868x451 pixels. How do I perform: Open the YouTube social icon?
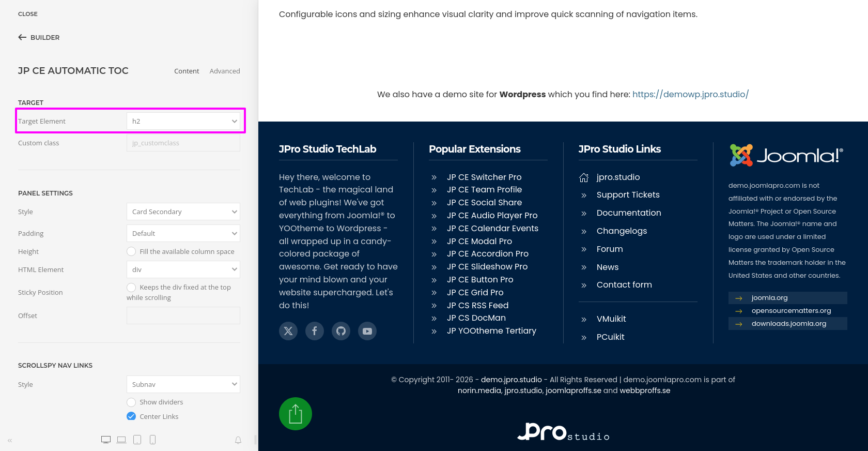click(367, 331)
